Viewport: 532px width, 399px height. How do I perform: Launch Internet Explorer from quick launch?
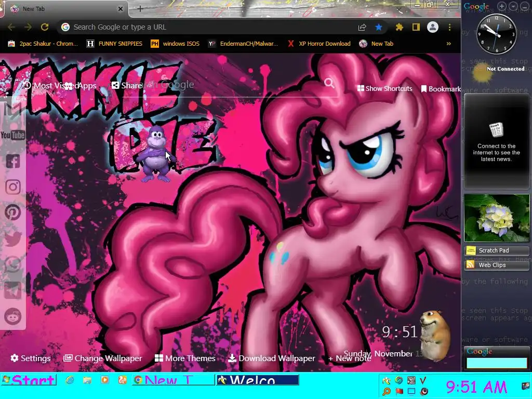click(x=70, y=380)
